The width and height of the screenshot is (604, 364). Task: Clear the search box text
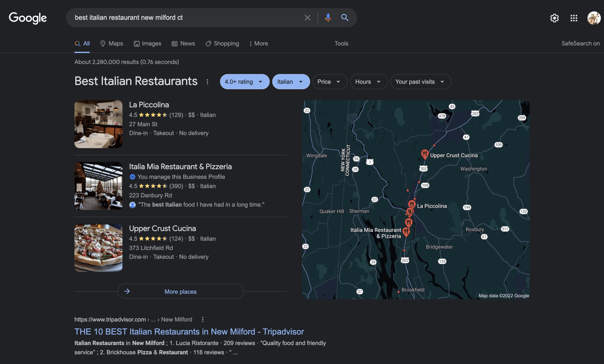click(307, 18)
